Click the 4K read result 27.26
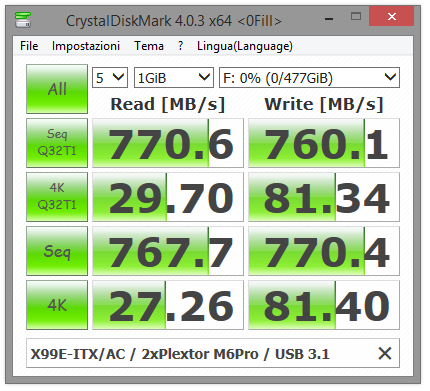The width and height of the screenshot is (430, 391). (168, 305)
